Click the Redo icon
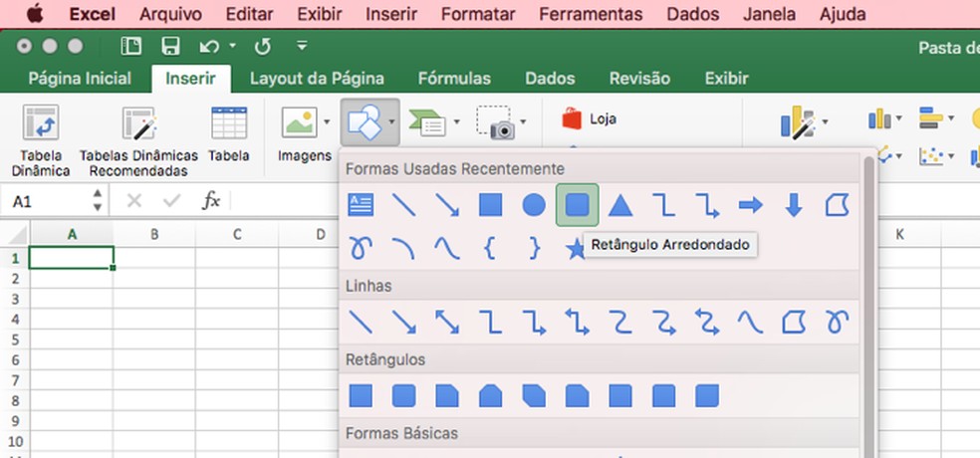This screenshot has width=980, height=458. [263, 46]
